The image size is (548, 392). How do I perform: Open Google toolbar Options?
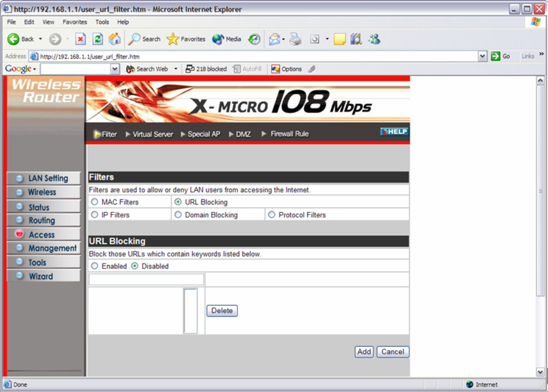[287, 69]
